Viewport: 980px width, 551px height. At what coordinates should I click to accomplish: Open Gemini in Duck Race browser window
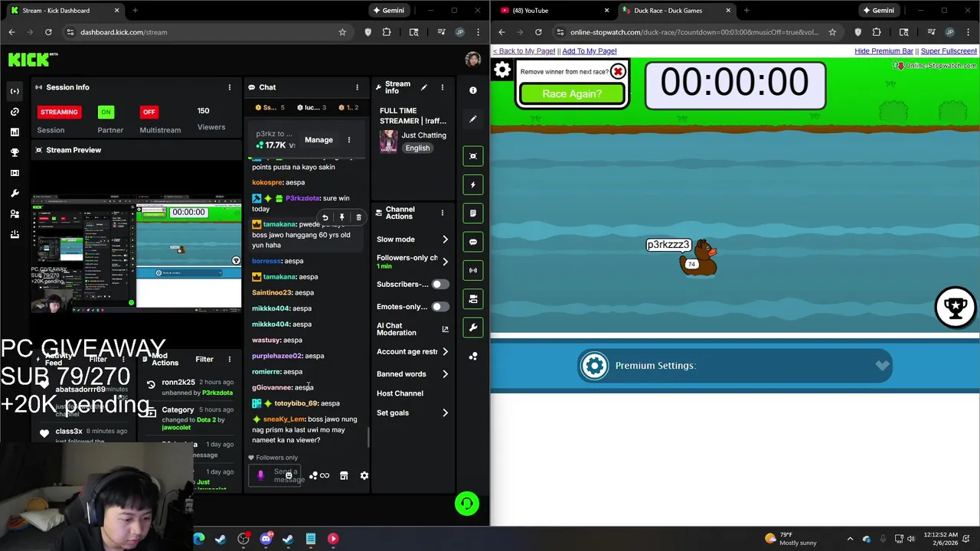(x=877, y=11)
